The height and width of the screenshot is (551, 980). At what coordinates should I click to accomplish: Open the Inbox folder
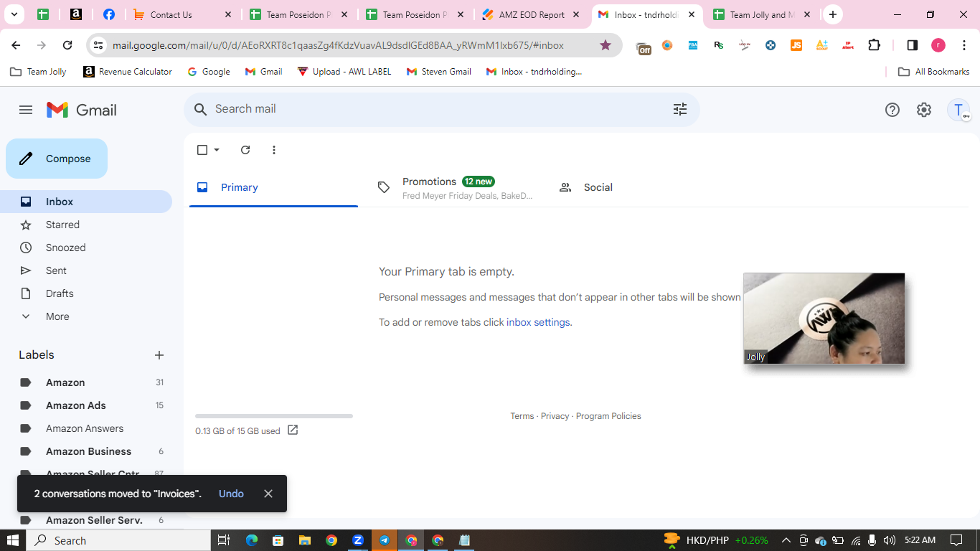point(86,202)
